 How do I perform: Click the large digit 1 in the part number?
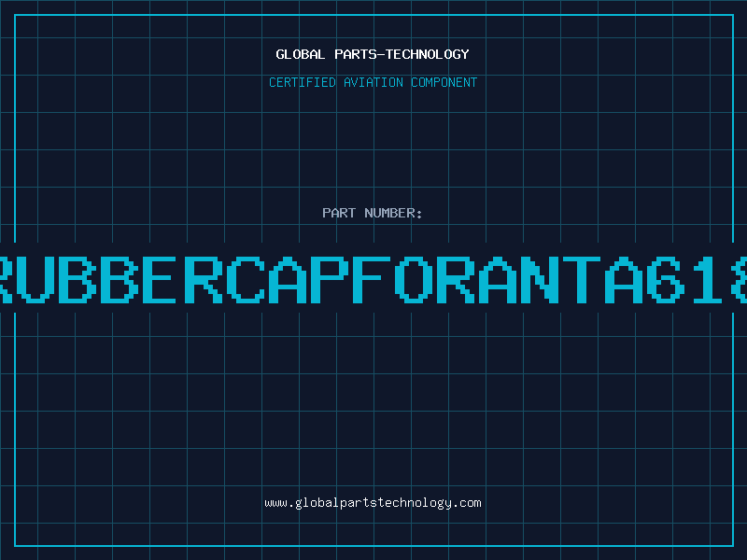(707, 280)
